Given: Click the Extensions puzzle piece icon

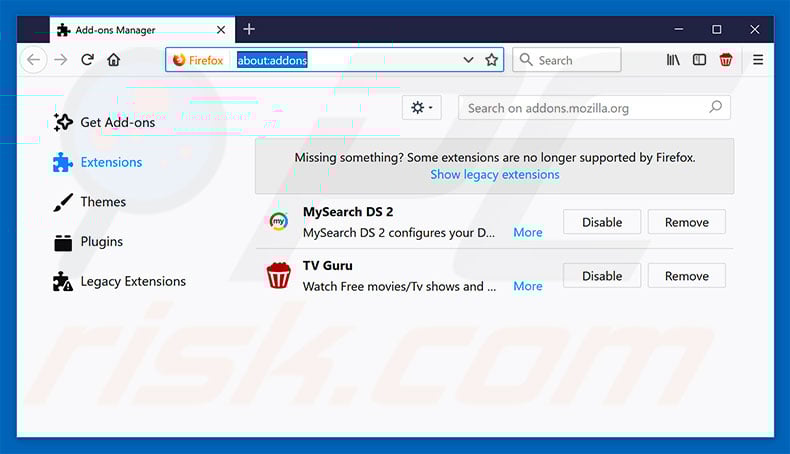Looking at the screenshot, I should click(63, 162).
